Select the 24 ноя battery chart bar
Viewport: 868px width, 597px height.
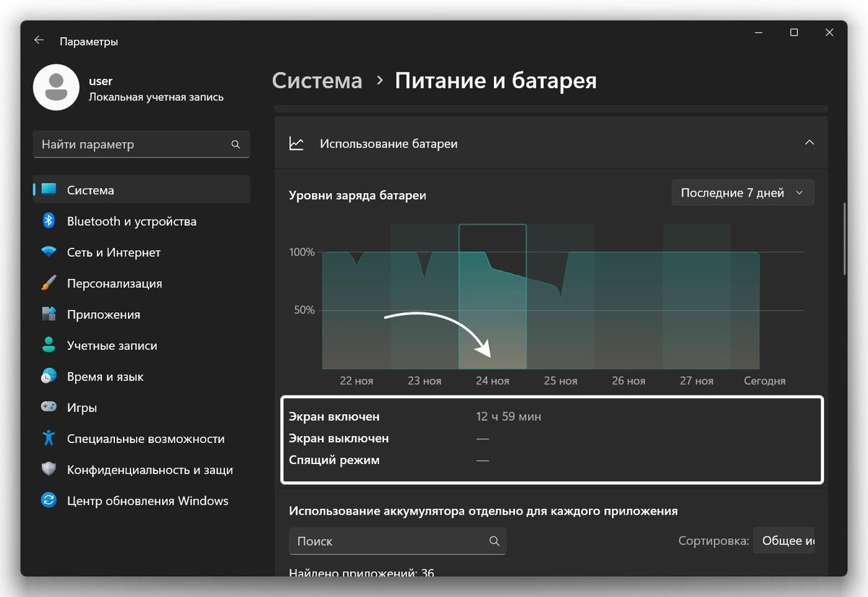coord(493,296)
